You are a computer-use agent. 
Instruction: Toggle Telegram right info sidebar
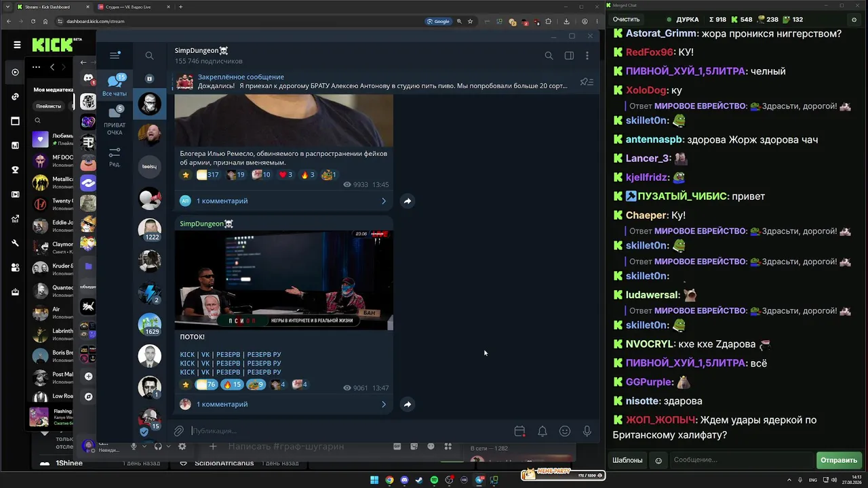(x=570, y=56)
